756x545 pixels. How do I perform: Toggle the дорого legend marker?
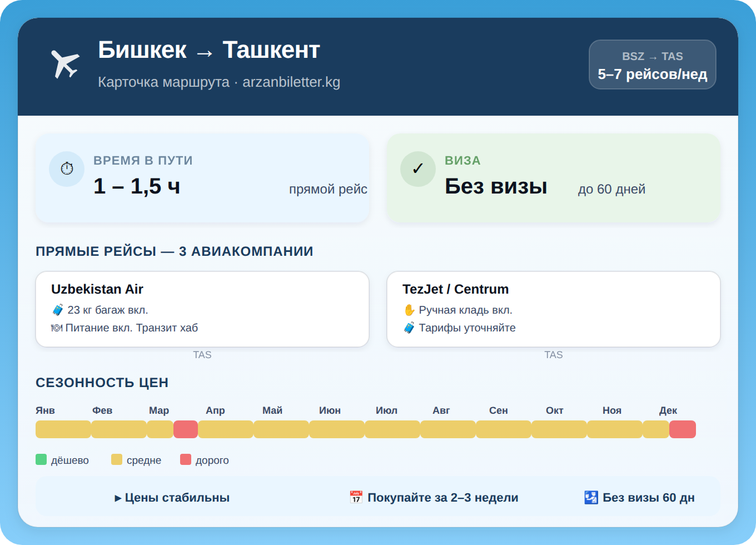(x=185, y=459)
